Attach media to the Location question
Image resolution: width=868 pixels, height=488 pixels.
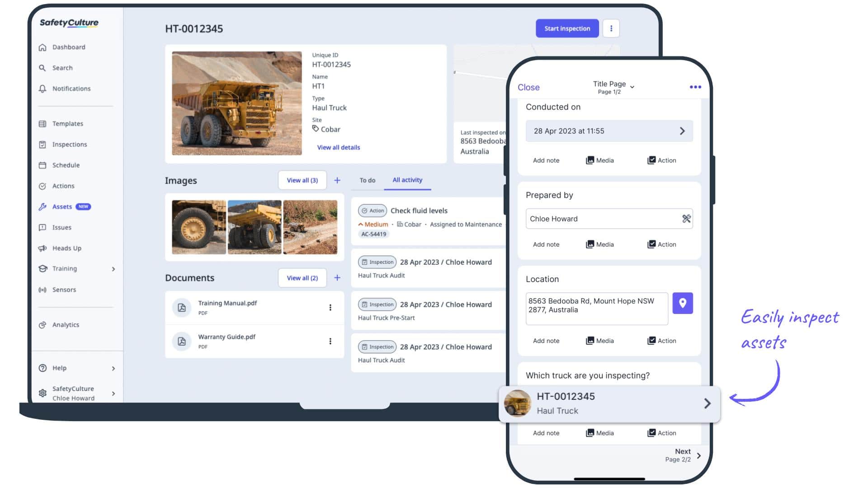point(600,340)
